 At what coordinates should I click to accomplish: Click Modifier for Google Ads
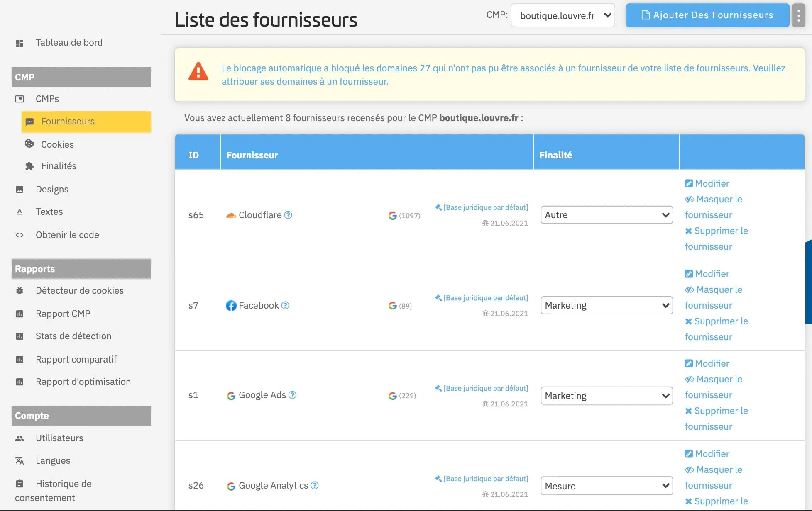(x=707, y=363)
